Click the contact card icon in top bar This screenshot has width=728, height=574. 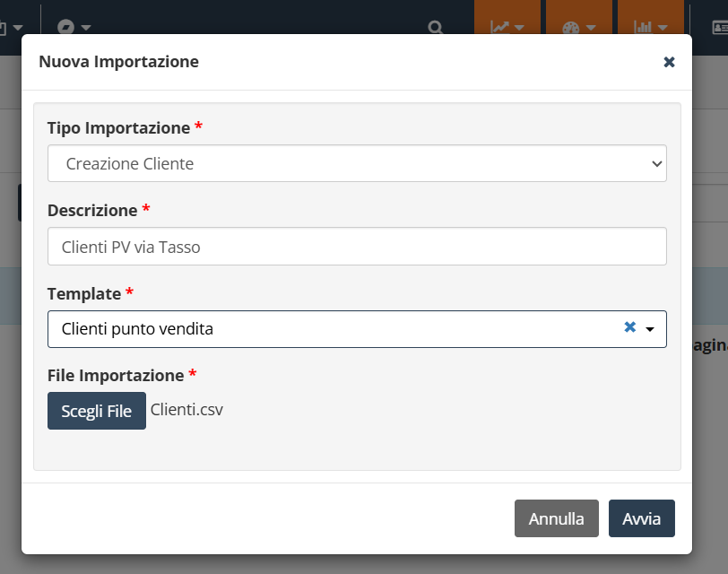tap(720, 28)
